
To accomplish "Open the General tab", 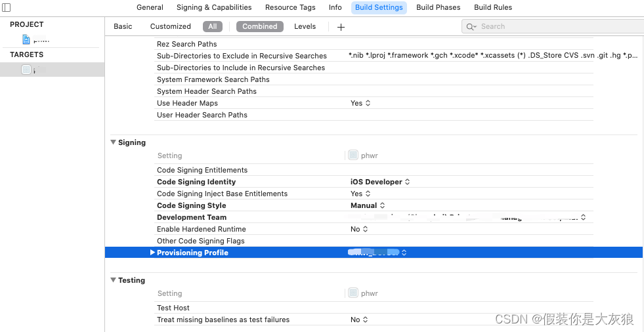I will tap(150, 7).
